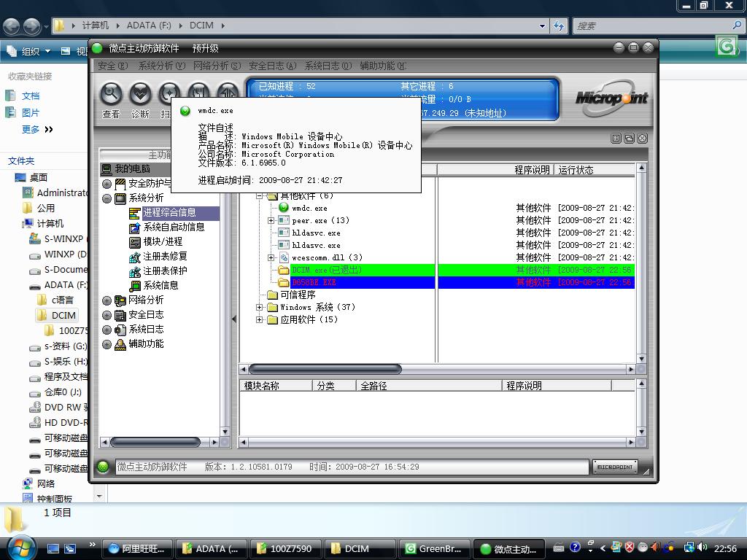
Task: Click the collapse arrow on the pane splitter
Action: point(234,319)
